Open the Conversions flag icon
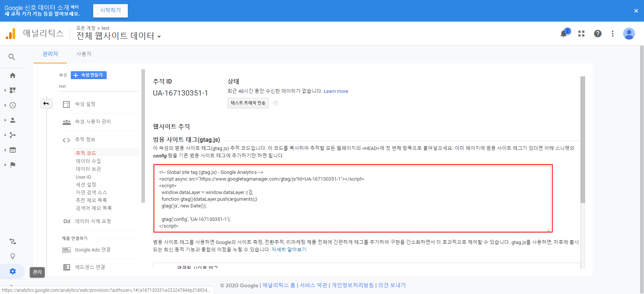 pos(13,165)
